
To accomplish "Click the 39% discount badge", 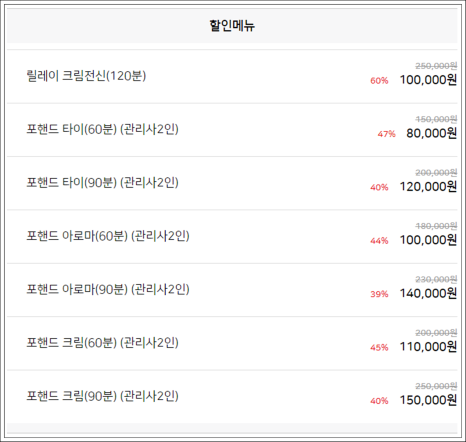I will (x=379, y=294).
